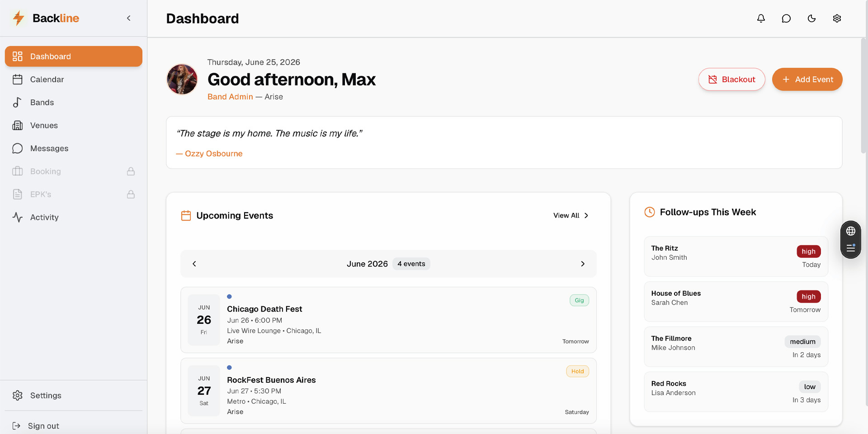The image size is (868, 434).
Task: Click the Band Admin role link
Action: point(230,97)
